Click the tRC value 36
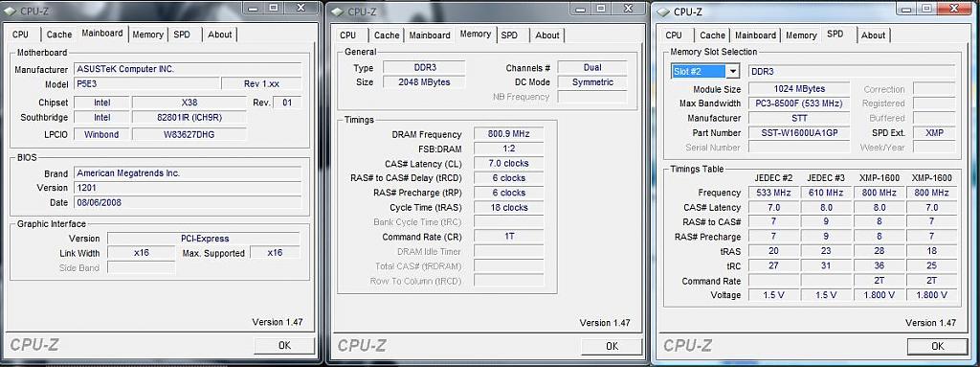Viewport: 980px width, 367px height. (x=879, y=265)
